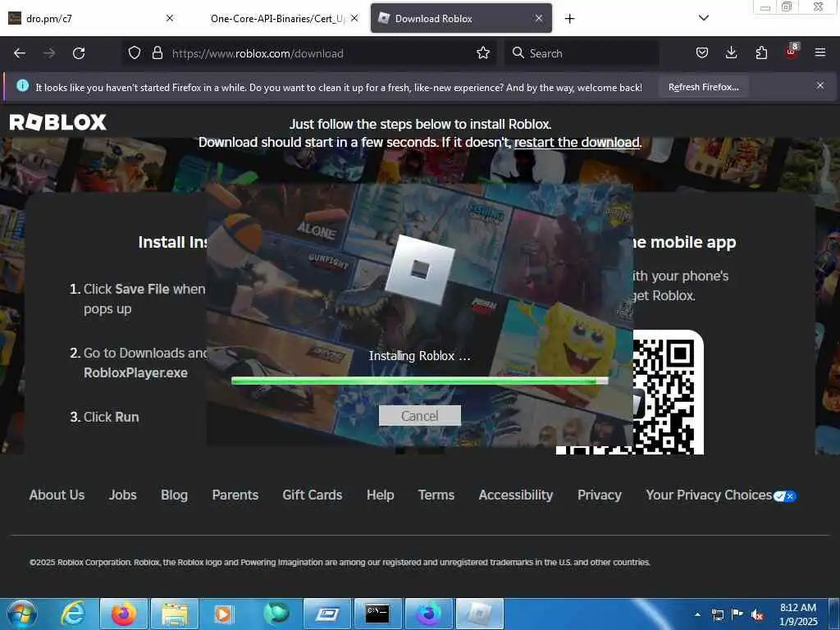This screenshot has height=630, width=840.
Task: View site security via padlock icon
Action: [x=157, y=53]
